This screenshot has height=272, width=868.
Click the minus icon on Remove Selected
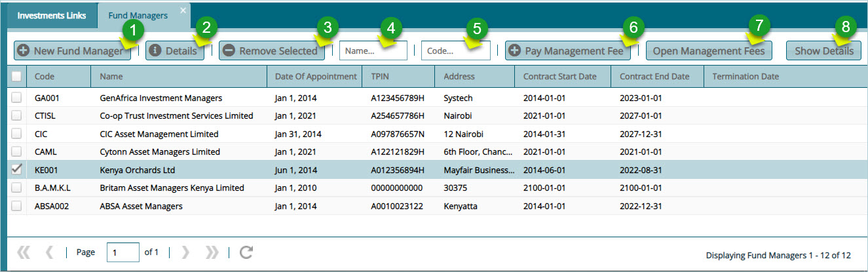[229, 50]
